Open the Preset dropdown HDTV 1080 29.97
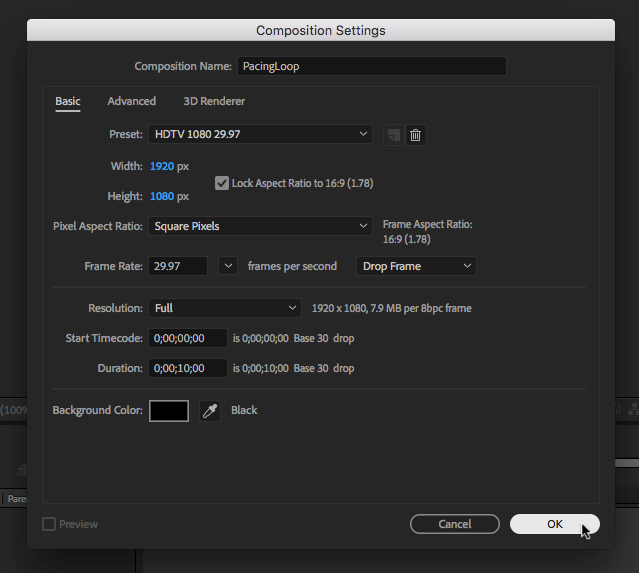Screen dimensions: 639x573 click(260, 134)
